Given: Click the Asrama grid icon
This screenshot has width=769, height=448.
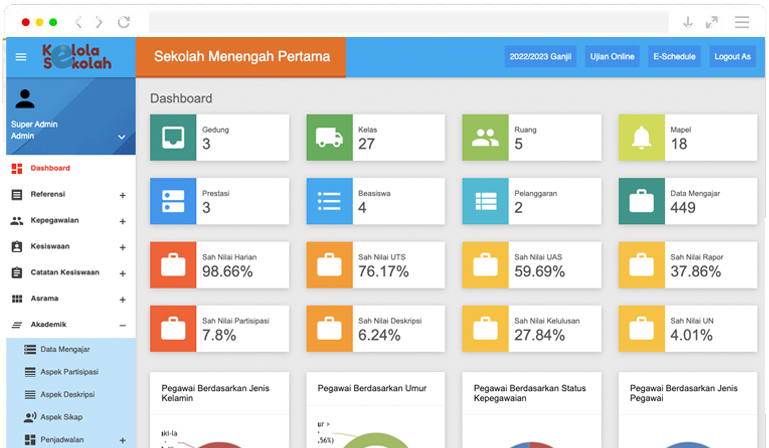Looking at the screenshot, I should click(x=17, y=299).
